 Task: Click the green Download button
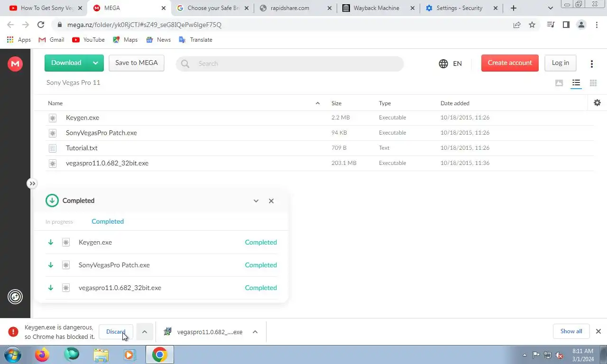66,63
